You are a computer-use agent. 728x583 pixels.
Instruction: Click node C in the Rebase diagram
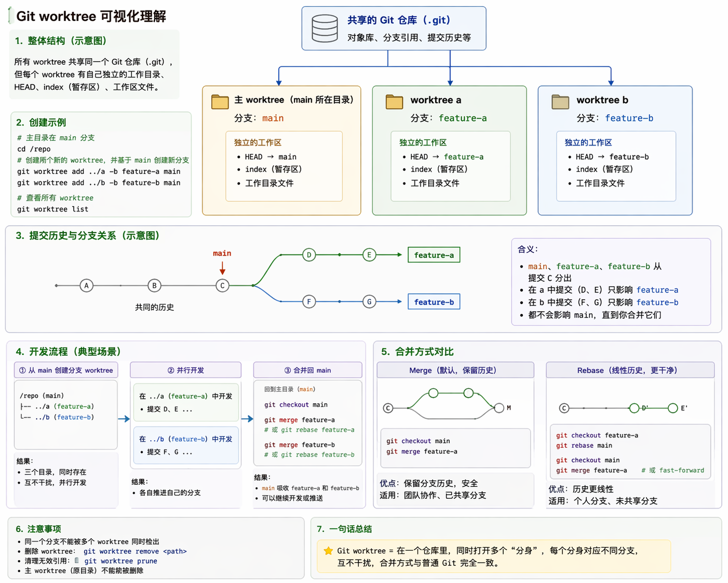click(564, 408)
